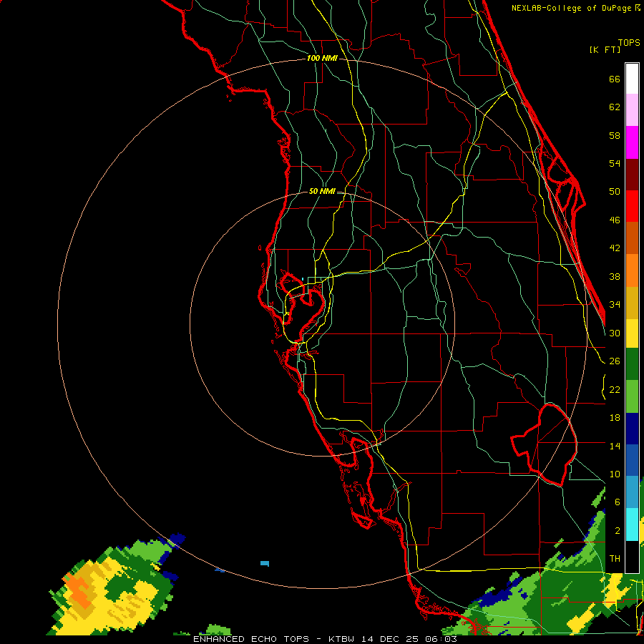The width and height of the screenshot is (644, 644).
Task: Click the "54" legend value
Action: coord(615,164)
